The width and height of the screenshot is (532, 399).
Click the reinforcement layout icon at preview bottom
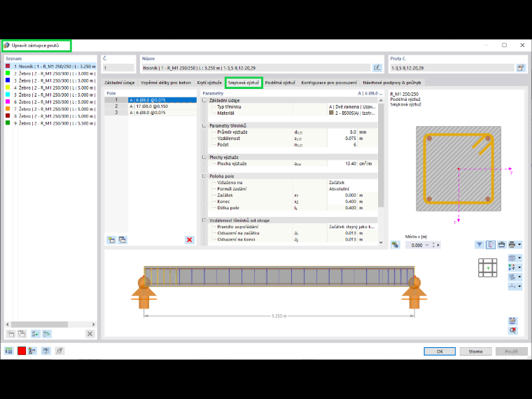click(512, 321)
